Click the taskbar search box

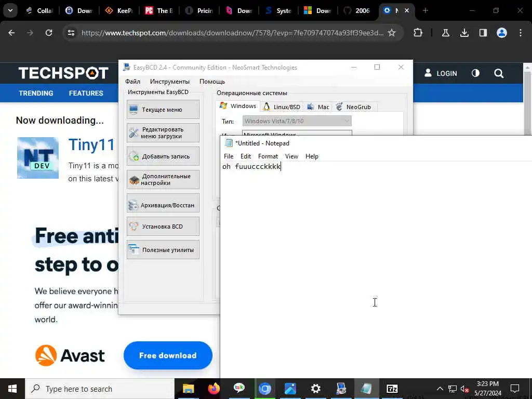point(100,389)
